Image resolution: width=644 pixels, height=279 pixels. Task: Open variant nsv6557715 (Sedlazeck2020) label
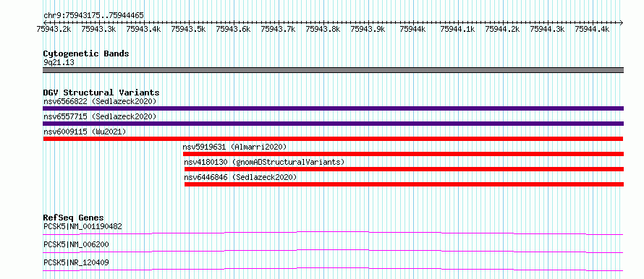point(100,116)
